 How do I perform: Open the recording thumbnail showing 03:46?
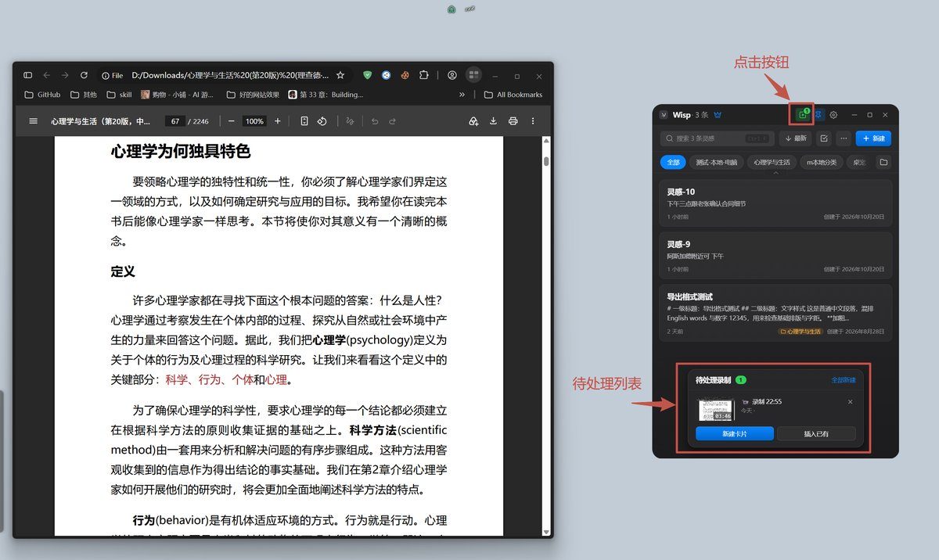click(715, 409)
